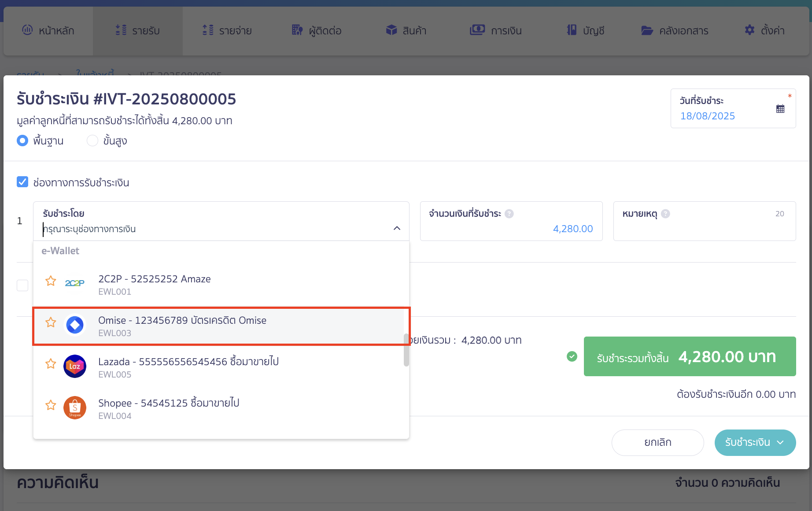Click the บัญชี accounting ledger icon
Image resolution: width=812 pixels, height=511 pixels.
coord(571,30)
